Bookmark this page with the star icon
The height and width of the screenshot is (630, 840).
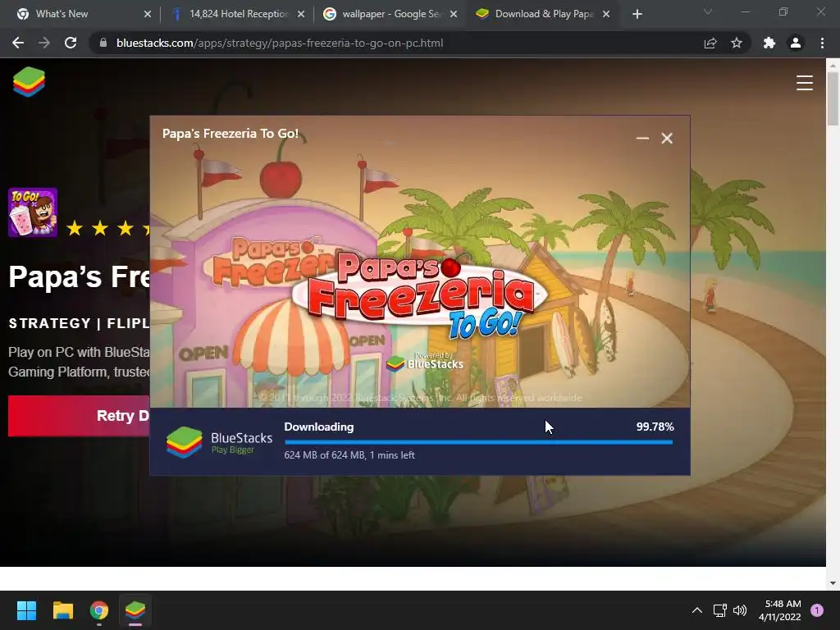click(x=737, y=43)
